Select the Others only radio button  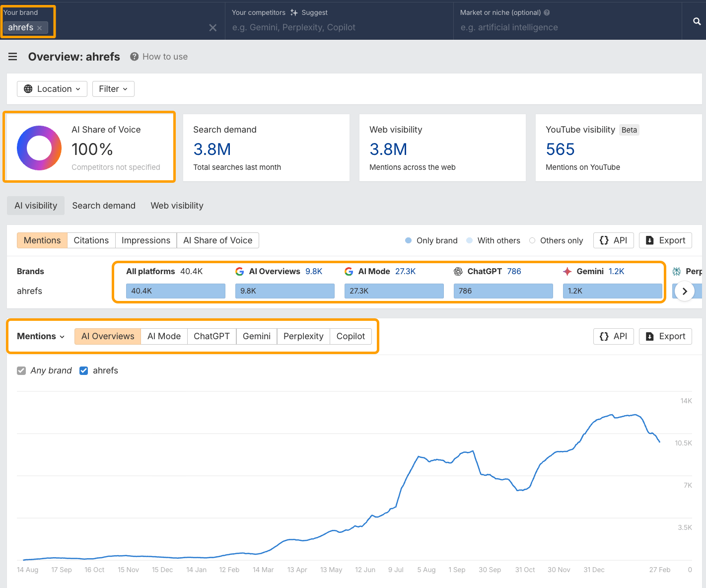[x=532, y=240]
